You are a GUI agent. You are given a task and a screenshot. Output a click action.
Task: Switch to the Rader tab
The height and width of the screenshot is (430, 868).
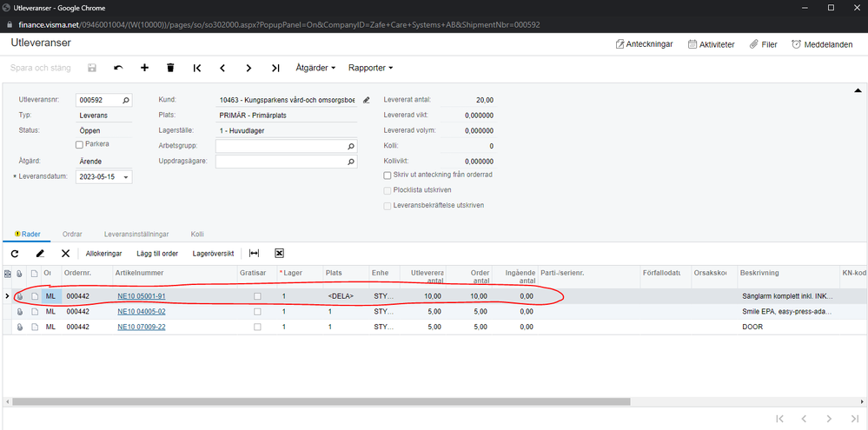[x=27, y=234]
